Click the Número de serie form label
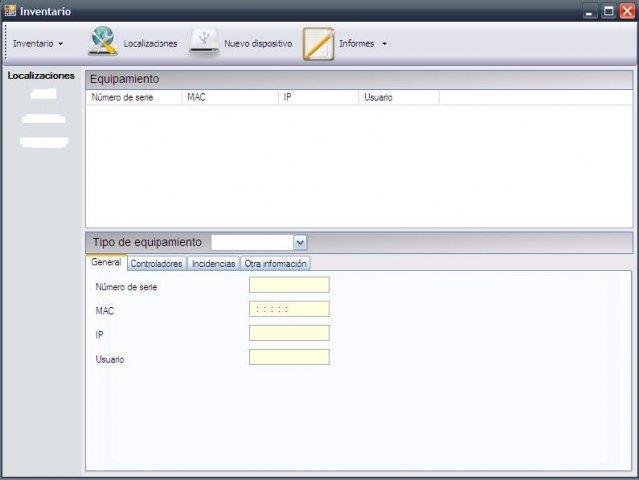Viewport: 639px width, 480px height. 126,287
